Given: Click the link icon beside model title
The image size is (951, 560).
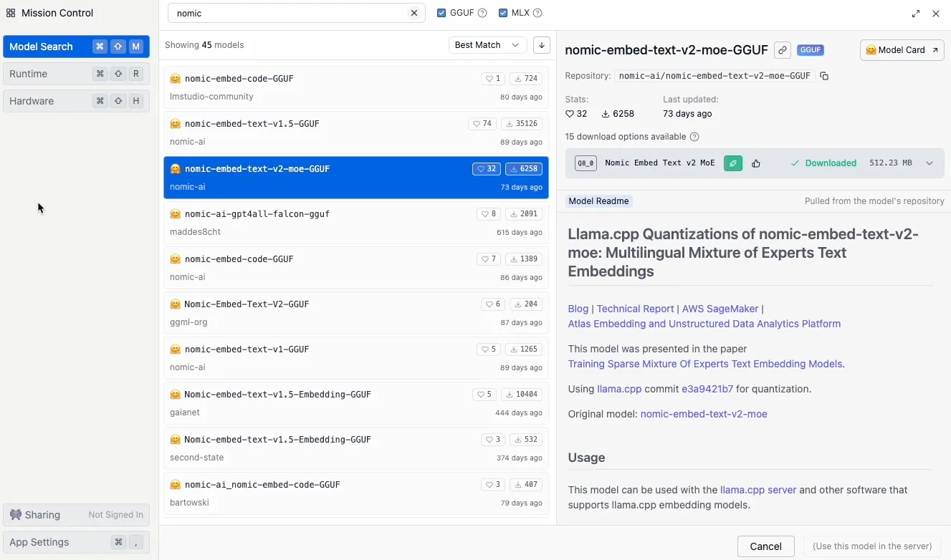Looking at the screenshot, I should point(783,50).
